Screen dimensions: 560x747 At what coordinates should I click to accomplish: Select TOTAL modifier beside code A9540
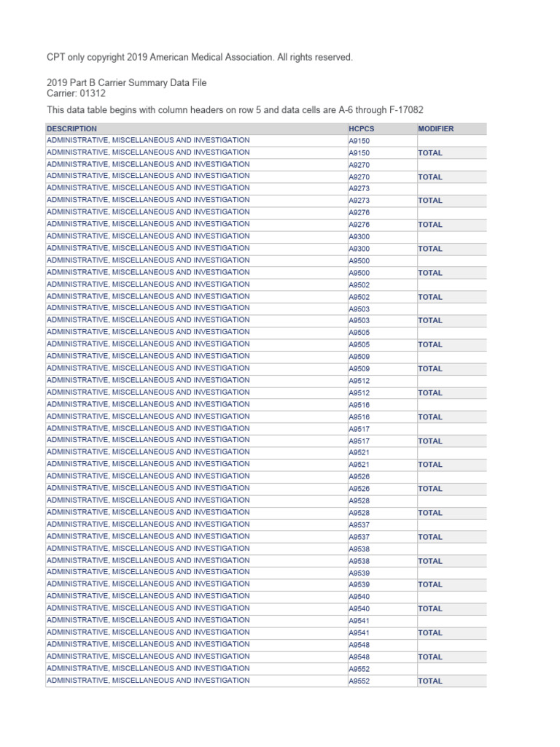point(430,608)
